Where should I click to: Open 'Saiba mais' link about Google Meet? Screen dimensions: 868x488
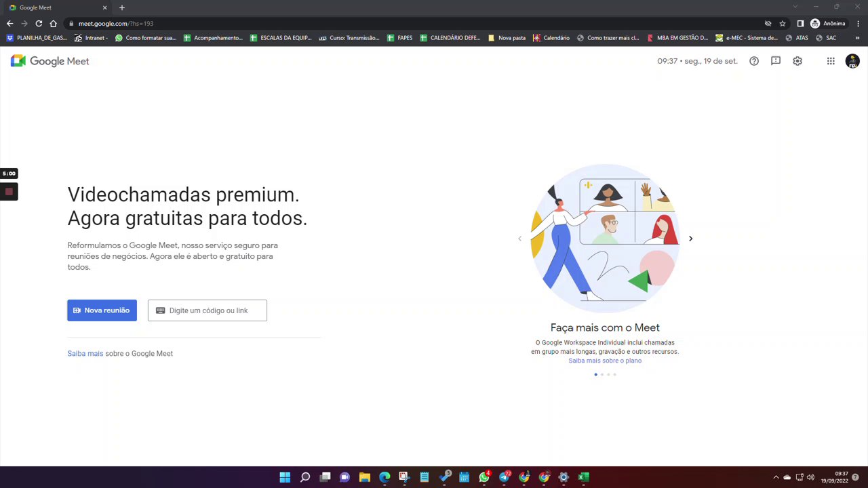click(85, 353)
